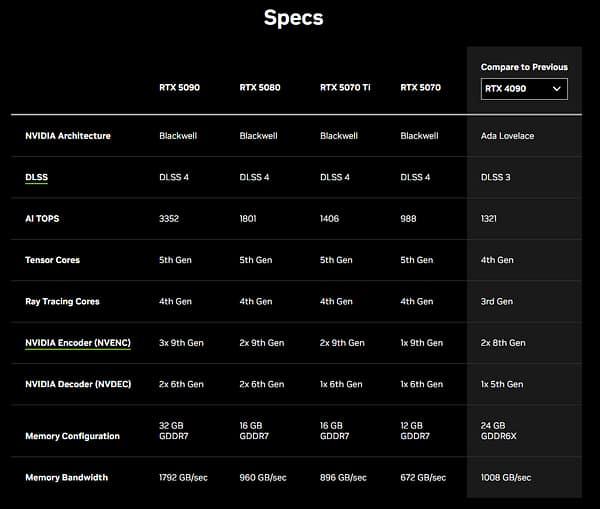Image resolution: width=600 pixels, height=509 pixels.
Task: Open the underlined DLSS link
Action: [37, 177]
